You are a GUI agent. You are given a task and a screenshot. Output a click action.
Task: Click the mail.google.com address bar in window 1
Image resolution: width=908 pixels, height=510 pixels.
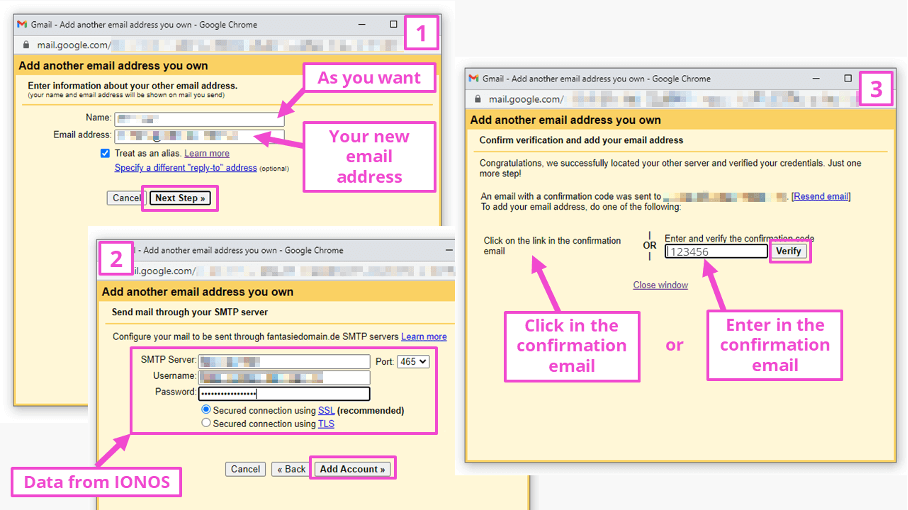tap(217, 45)
